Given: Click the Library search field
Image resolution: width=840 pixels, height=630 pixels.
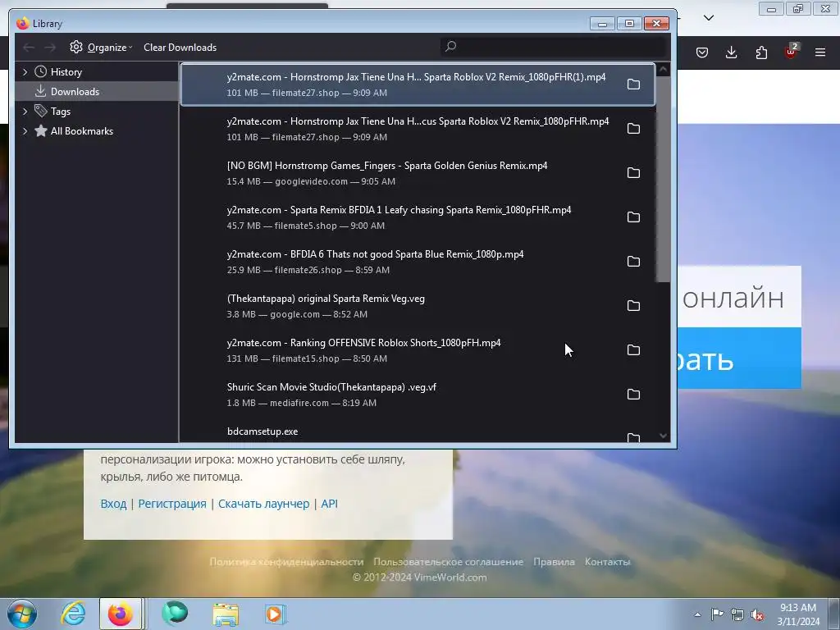Looking at the screenshot, I should coord(555,47).
